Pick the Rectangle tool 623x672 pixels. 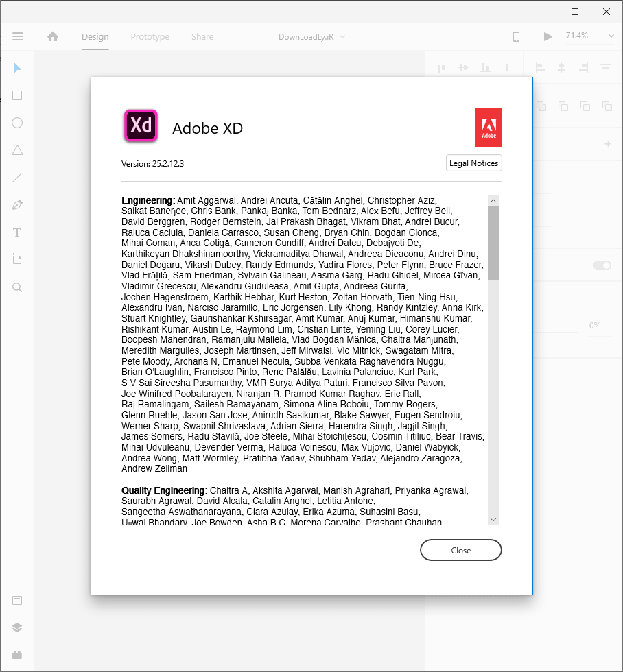click(x=17, y=95)
